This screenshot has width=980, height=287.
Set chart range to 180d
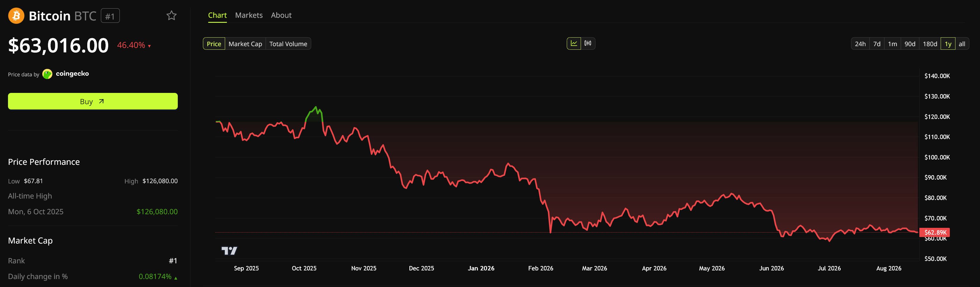point(930,44)
